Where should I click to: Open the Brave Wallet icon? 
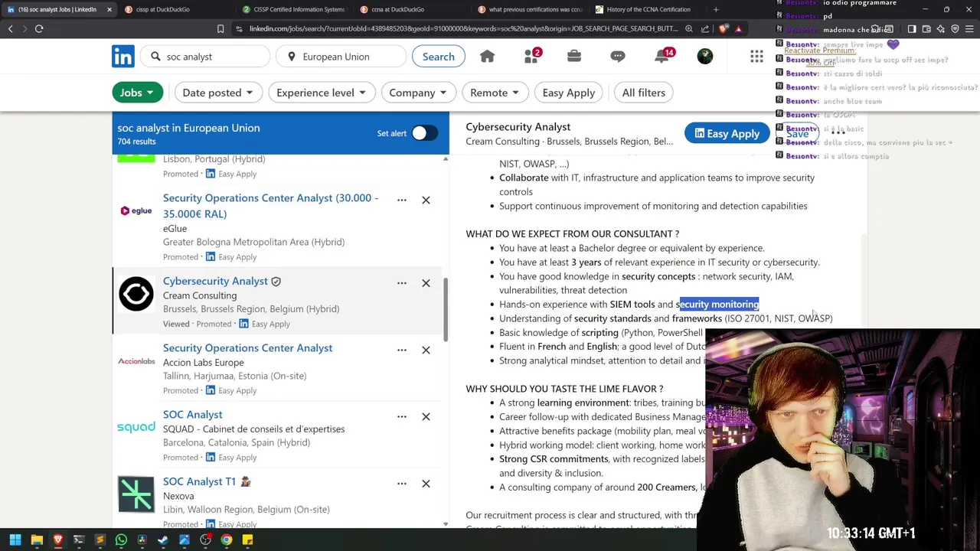(926, 29)
